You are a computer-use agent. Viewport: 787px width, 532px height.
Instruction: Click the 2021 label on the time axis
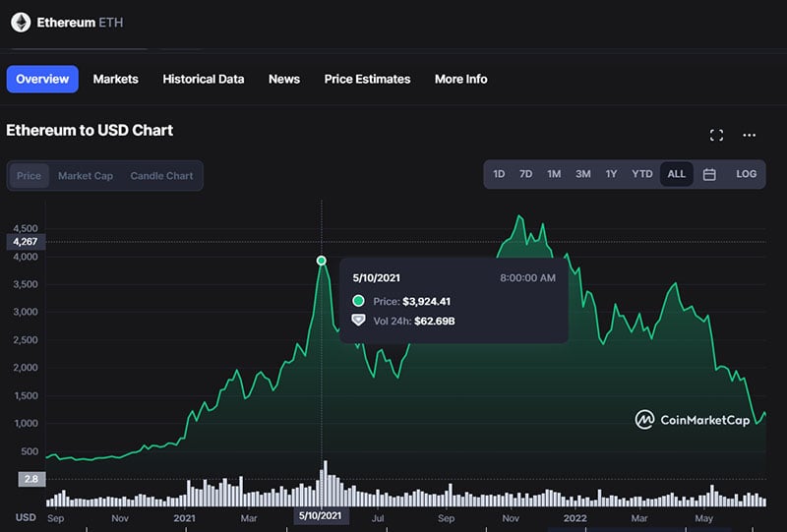point(184,518)
